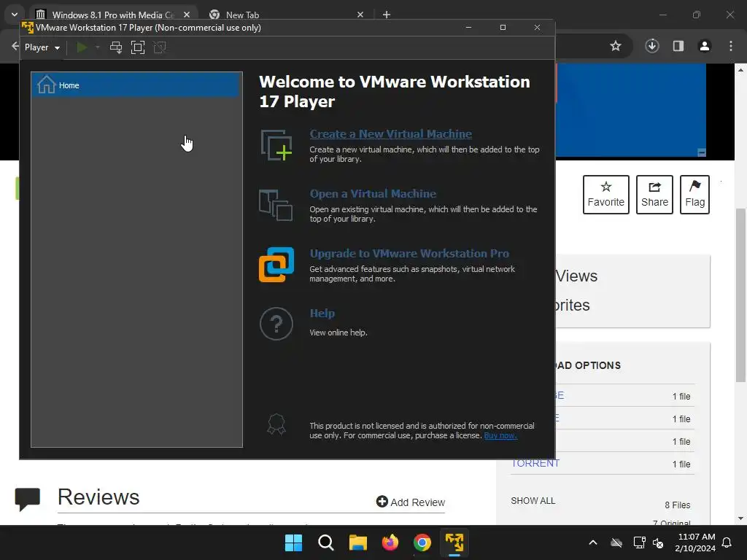747x560 pixels.
Task: Click VMware Player taskbar icon
Action: tap(454, 542)
